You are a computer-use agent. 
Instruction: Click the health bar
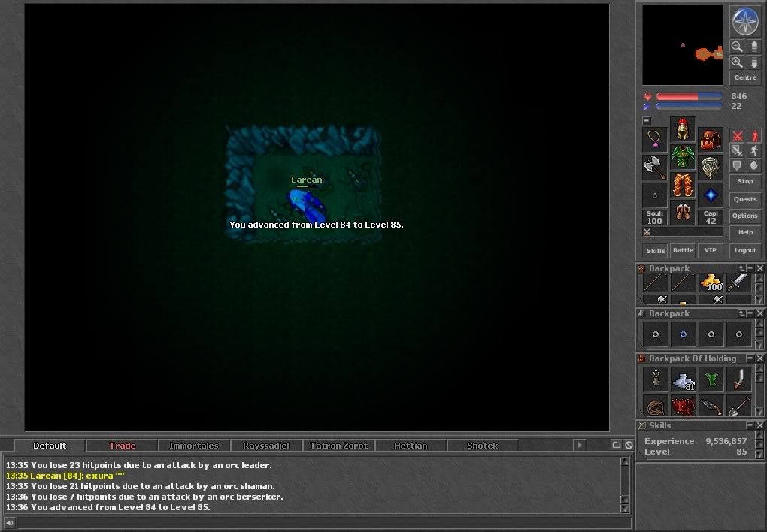coord(689,96)
